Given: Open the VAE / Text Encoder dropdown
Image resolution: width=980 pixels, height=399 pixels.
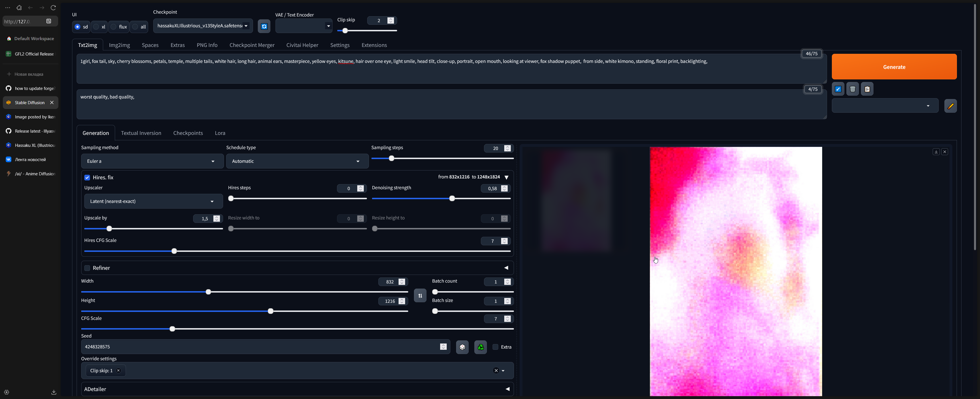Looking at the screenshot, I should [x=304, y=26].
